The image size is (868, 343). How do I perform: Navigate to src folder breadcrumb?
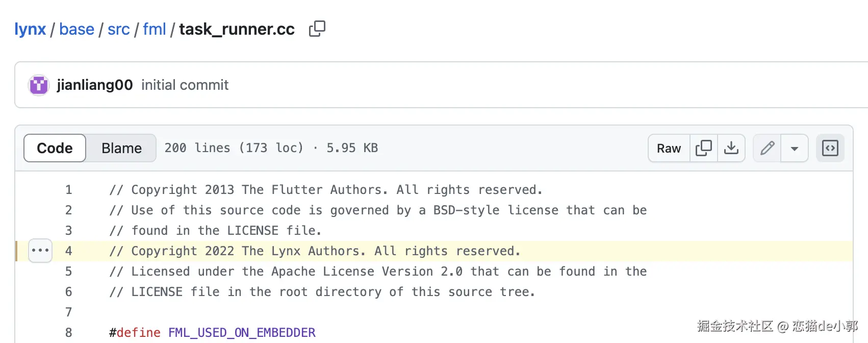(118, 29)
